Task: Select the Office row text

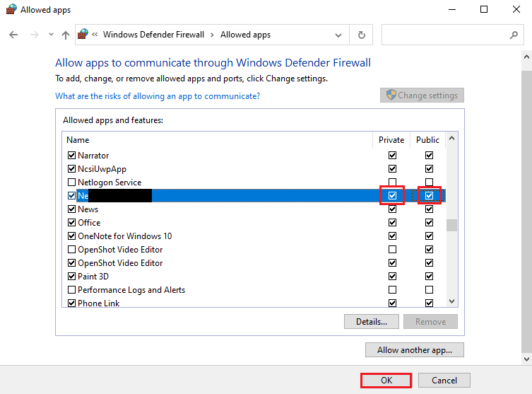Action: click(x=89, y=223)
